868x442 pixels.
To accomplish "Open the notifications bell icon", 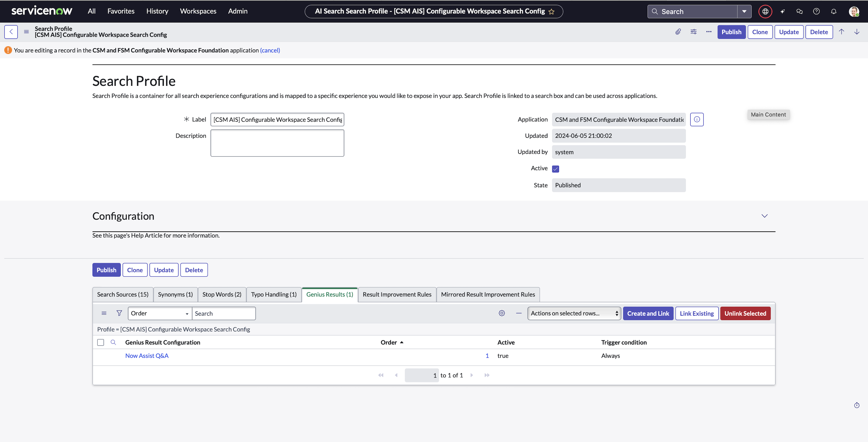I will pos(833,12).
